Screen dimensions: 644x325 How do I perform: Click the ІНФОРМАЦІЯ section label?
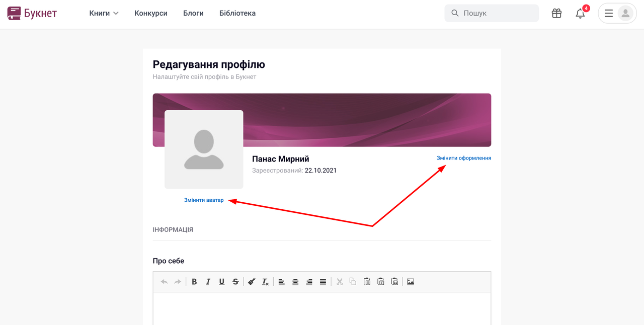(173, 229)
